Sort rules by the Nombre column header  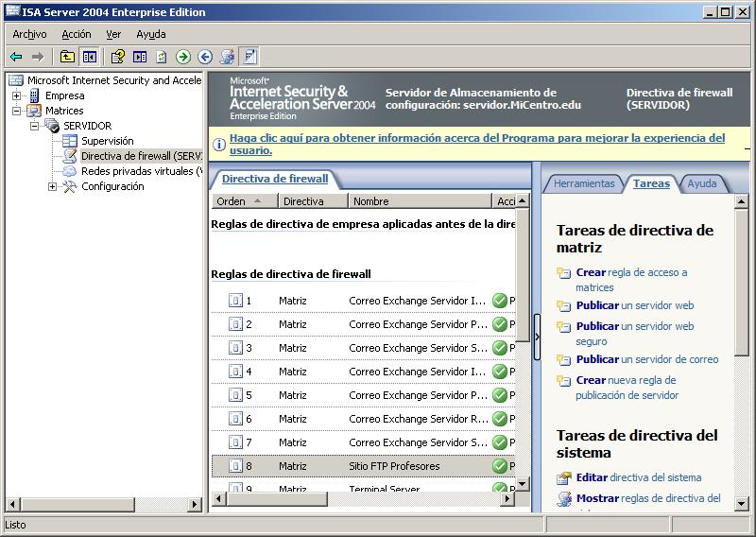point(418,201)
